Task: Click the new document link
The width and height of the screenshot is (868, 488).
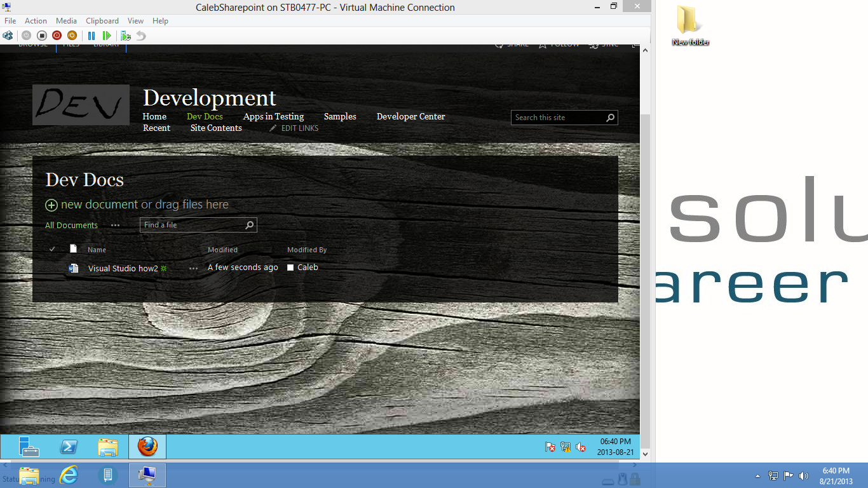Action: coord(99,205)
